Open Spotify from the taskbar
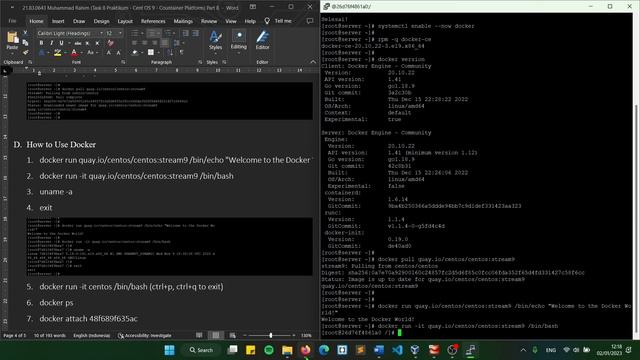This screenshot has width=640, height=360. (269, 350)
